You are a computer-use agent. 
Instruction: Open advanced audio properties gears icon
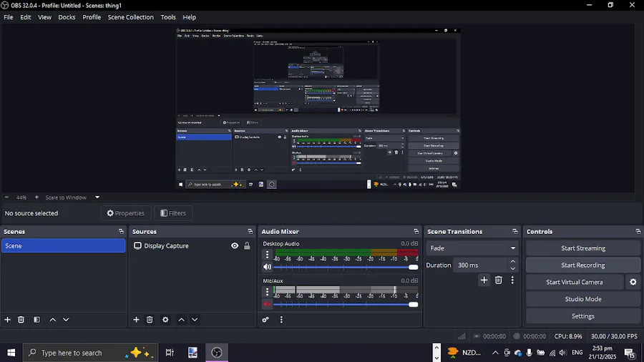point(265,319)
